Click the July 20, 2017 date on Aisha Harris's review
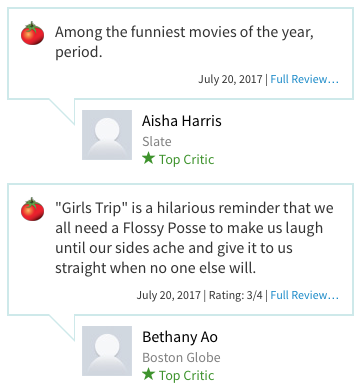This screenshot has width=361, height=392. click(230, 79)
